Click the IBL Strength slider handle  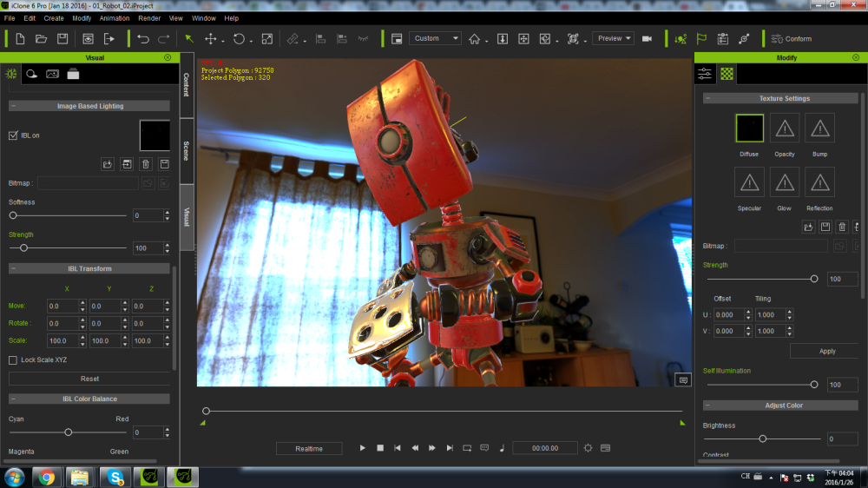[23, 248]
